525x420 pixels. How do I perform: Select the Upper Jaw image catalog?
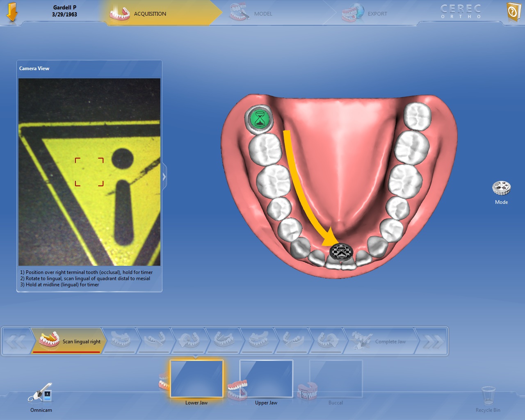[266, 379]
